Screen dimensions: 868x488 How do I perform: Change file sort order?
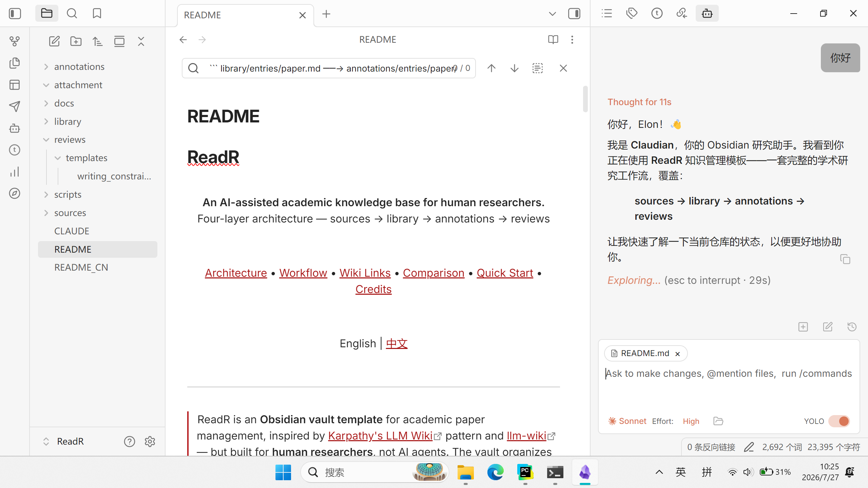pyautogui.click(x=98, y=41)
